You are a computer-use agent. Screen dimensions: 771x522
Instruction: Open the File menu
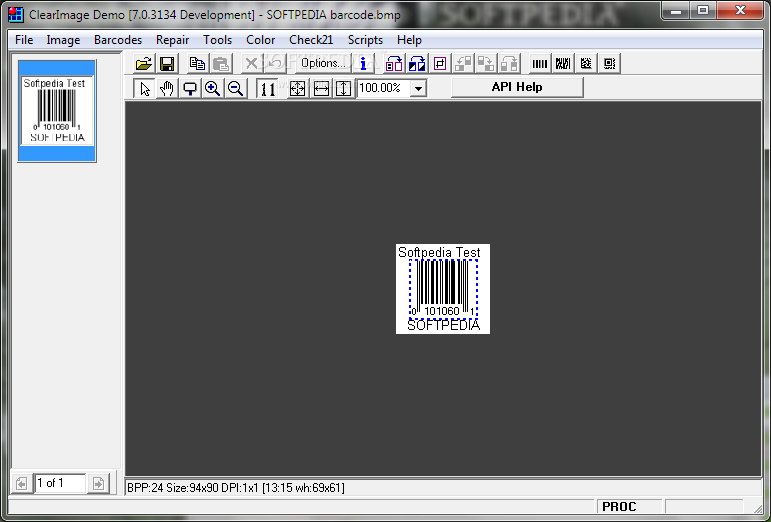click(24, 40)
